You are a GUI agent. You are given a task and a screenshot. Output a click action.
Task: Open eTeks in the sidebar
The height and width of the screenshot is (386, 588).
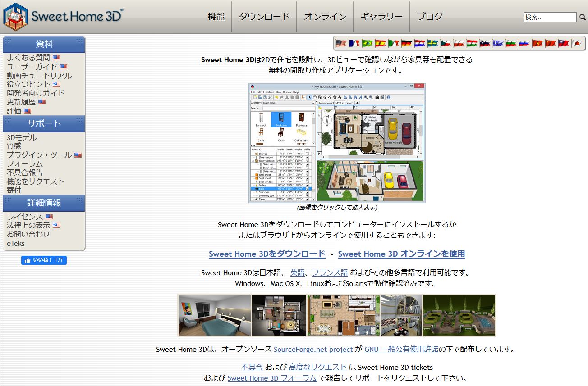[x=16, y=243]
